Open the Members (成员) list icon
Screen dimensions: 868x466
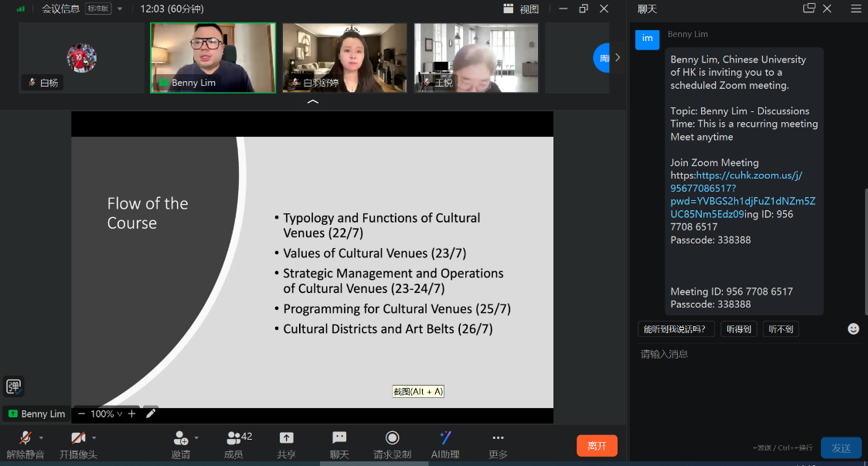pyautogui.click(x=233, y=438)
